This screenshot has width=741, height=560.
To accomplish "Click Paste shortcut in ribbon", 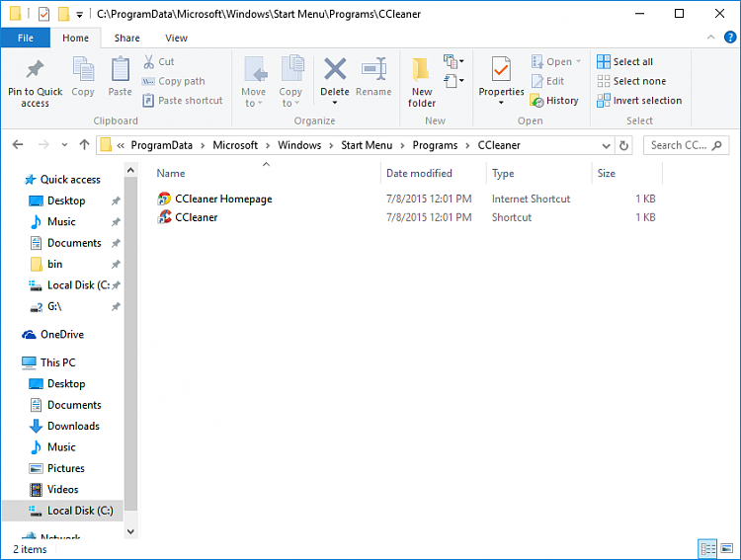I will 183,101.
